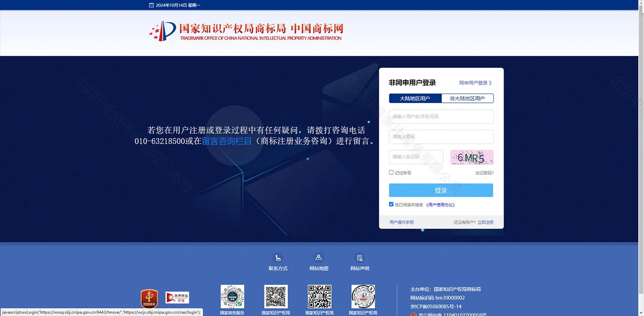Image resolution: width=644 pixels, height=316 pixels.
Task: Click the 6MR5 captcha image to refresh
Action: coord(471,157)
